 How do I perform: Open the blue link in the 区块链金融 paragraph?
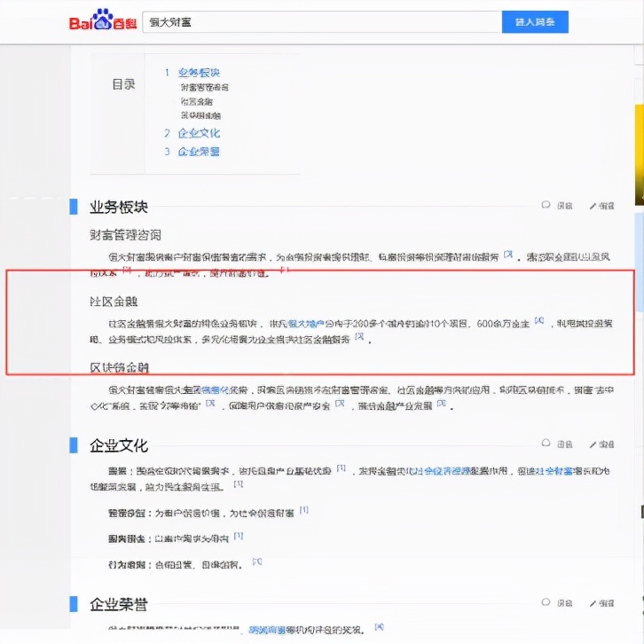211,389
